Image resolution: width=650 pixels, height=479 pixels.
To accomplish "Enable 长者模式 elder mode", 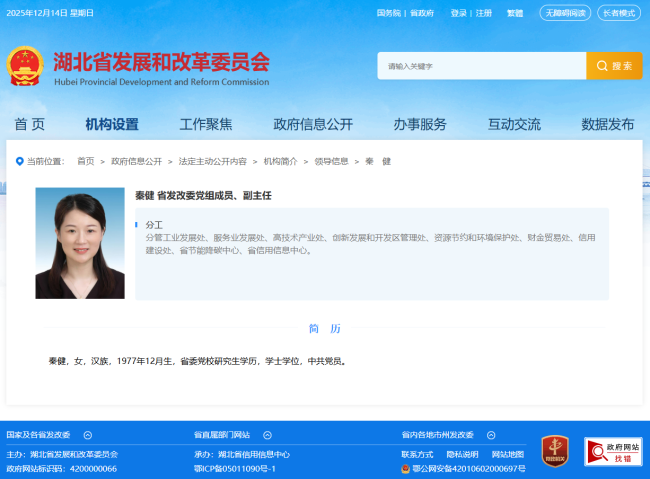I will [619, 13].
